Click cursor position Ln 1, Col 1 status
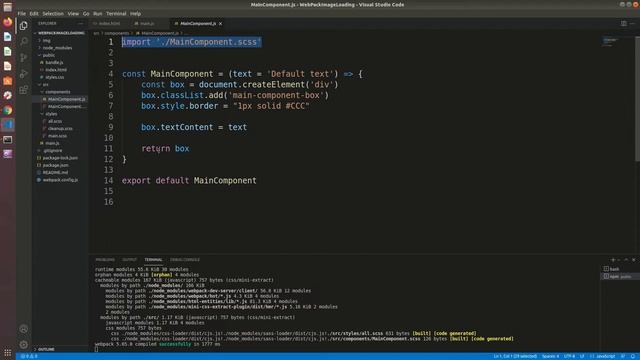 515,356
